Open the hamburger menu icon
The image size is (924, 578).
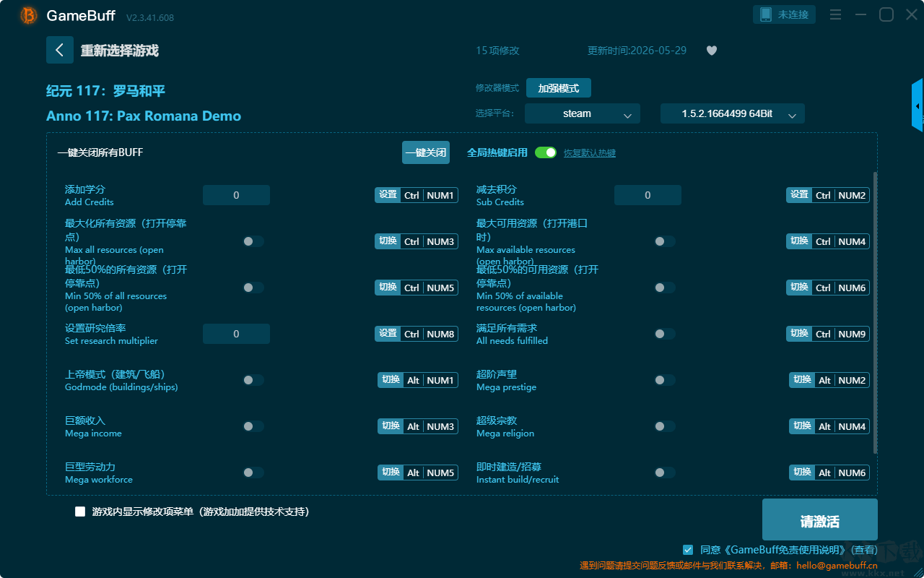pyautogui.click(x=835, y=14)
